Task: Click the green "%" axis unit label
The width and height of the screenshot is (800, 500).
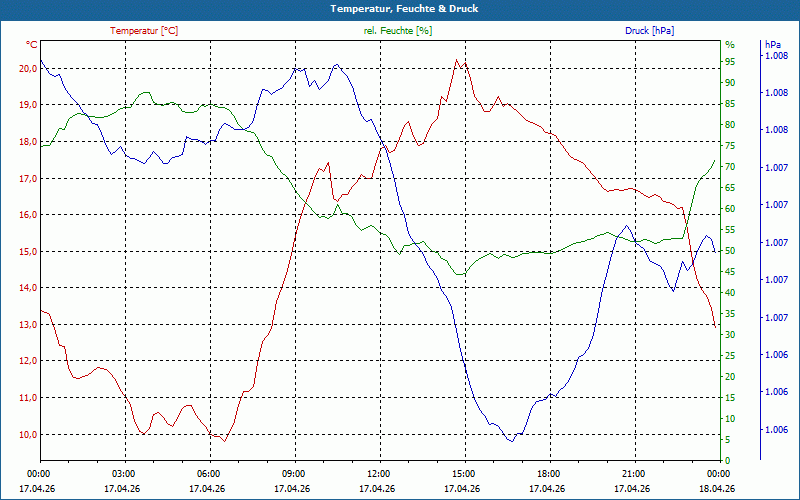Action: point(730,45)
